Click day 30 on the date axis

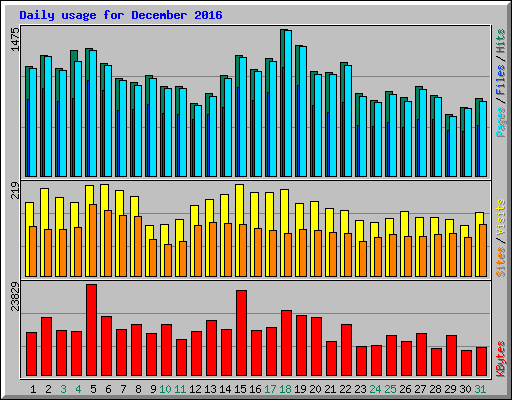[465, 389]
